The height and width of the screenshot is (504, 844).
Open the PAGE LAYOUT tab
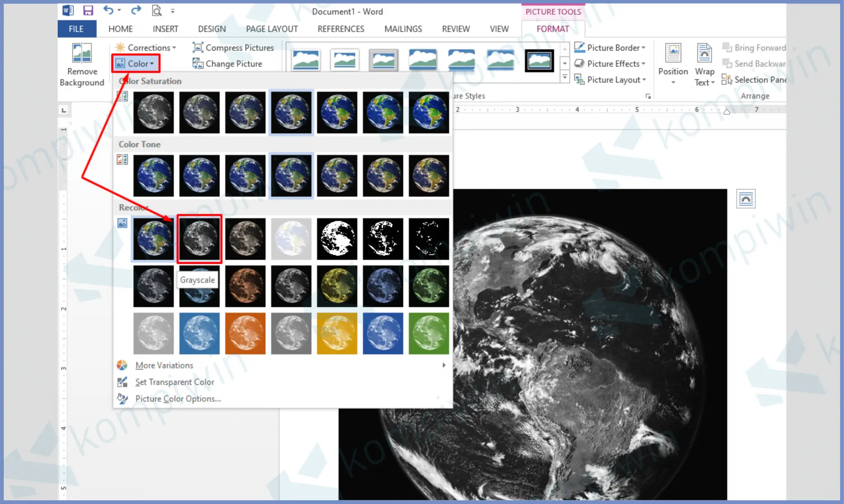272,29
